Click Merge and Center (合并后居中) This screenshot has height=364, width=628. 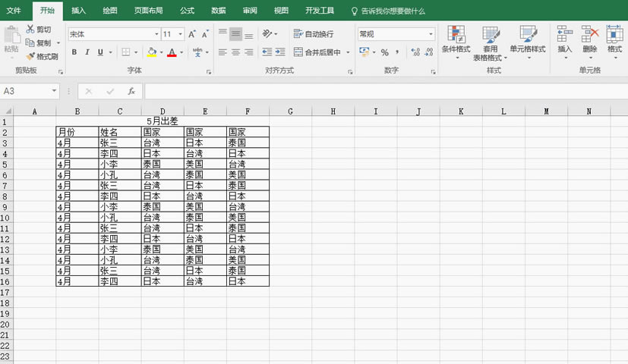(x=322, y=52)
